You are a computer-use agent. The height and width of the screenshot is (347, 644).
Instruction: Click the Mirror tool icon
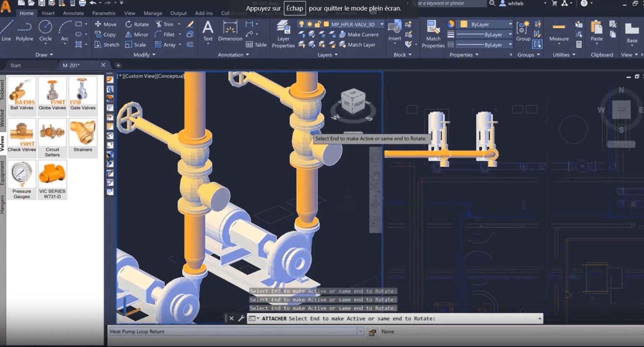point(129,34)
